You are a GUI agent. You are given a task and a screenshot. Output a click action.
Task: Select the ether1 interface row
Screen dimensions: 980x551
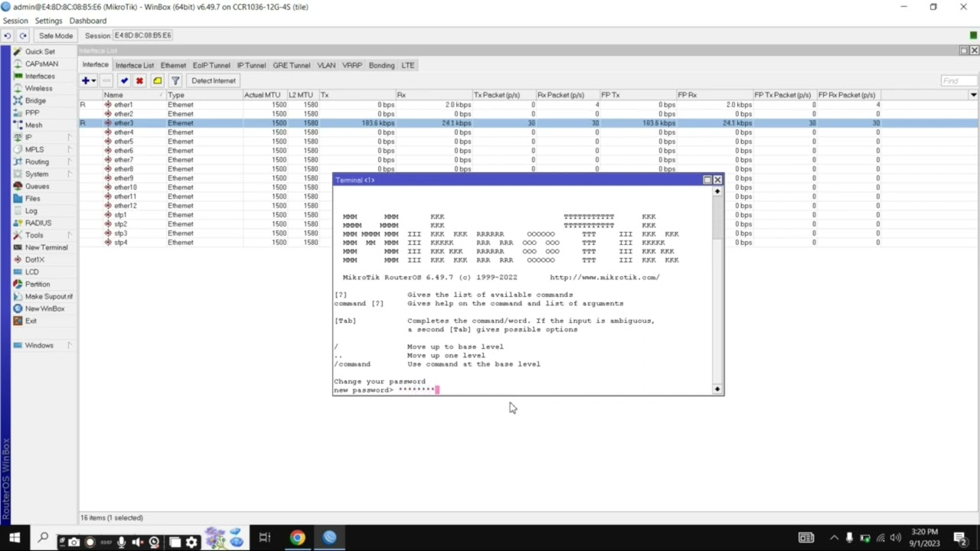point(528,105)
